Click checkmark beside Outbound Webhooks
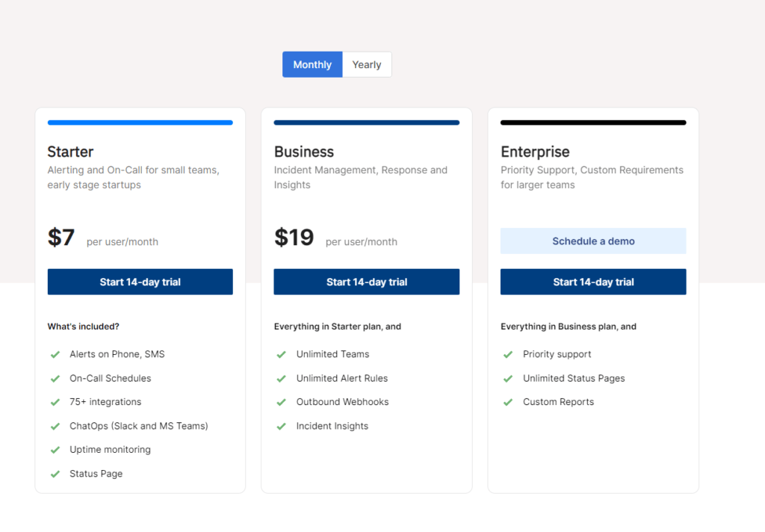 pyautogui.click(x=282, y=402)
